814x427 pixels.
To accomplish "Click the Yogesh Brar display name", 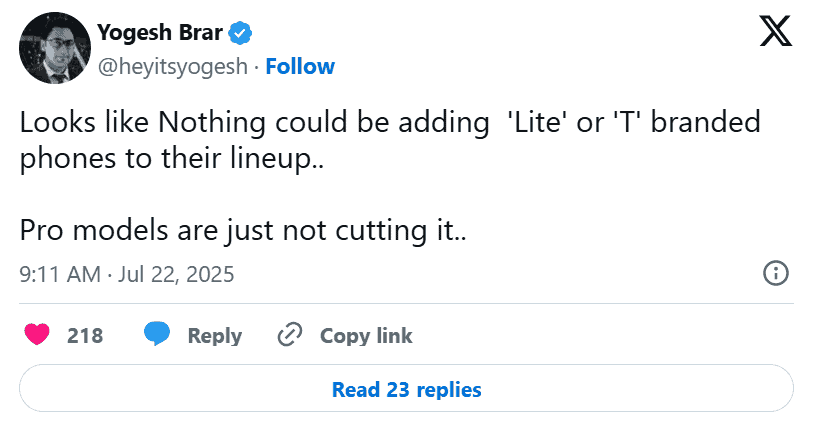I will click(160, 33).
